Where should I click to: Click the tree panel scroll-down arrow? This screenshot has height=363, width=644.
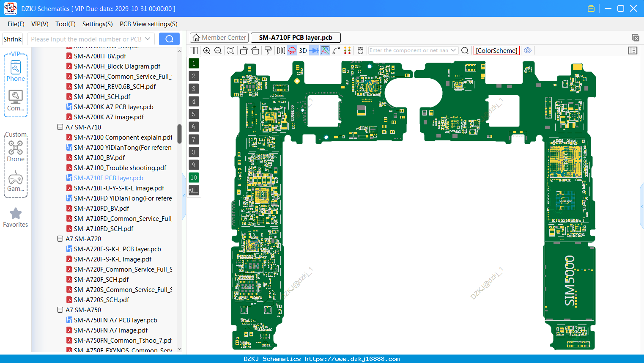179,349
